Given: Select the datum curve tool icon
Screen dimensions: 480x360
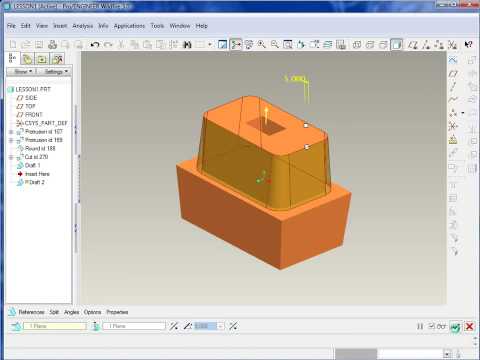Looking at the screenshot, I should click(453, 99).
